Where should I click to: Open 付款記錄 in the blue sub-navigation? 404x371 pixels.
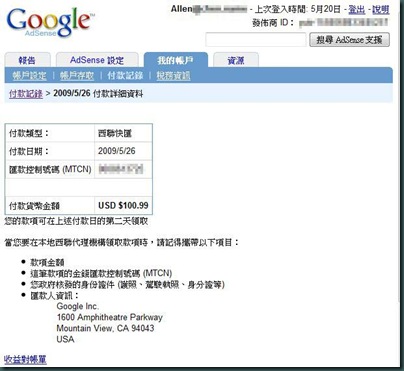point(125,76)
